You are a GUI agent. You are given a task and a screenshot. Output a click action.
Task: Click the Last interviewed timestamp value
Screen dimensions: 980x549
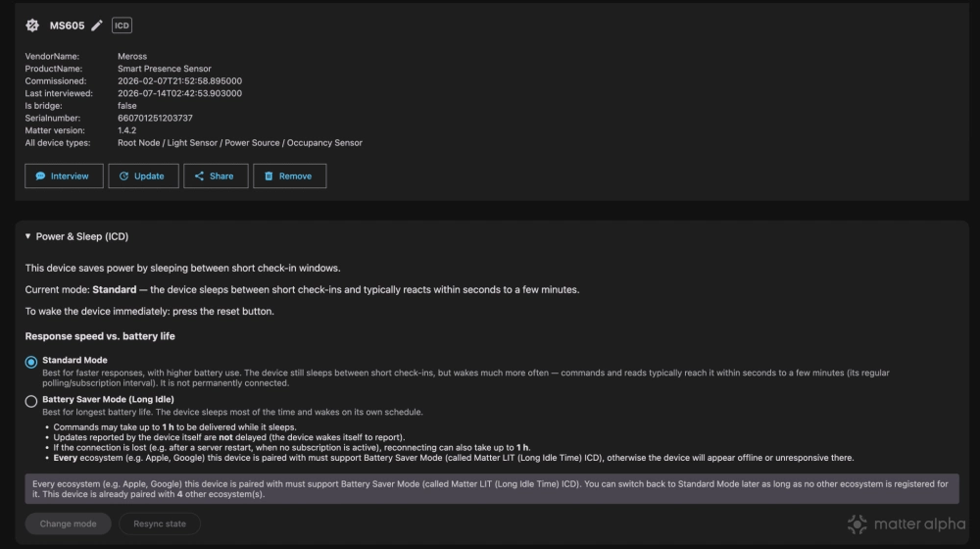(179, 93)
